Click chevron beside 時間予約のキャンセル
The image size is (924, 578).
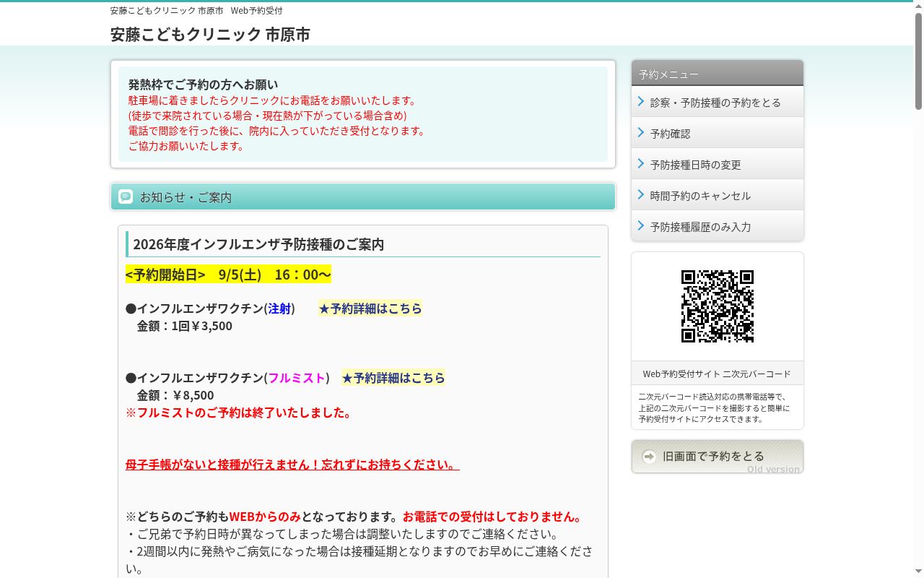coord(641,195)
